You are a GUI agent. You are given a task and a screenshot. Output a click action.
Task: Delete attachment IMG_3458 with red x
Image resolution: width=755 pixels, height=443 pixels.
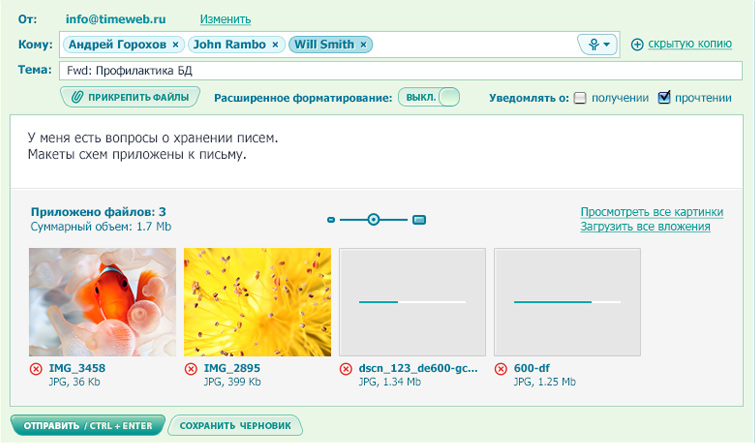coord(36,369)
